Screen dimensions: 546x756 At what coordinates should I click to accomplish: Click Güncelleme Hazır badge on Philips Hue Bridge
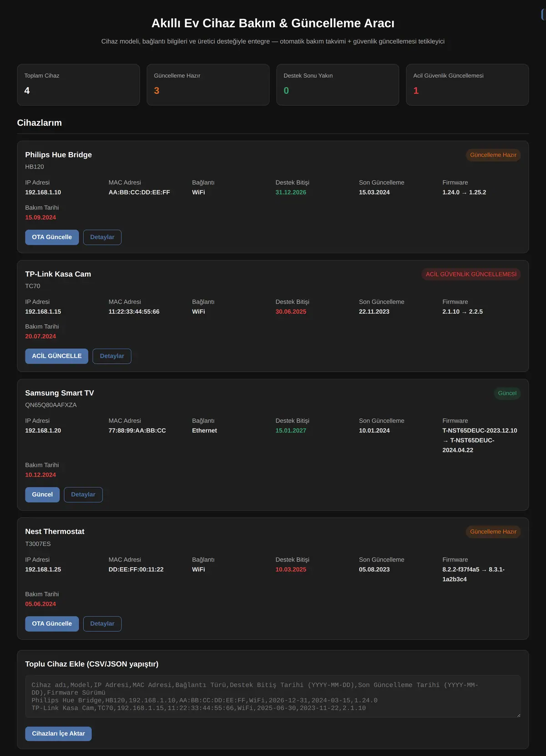coord(493,155)
